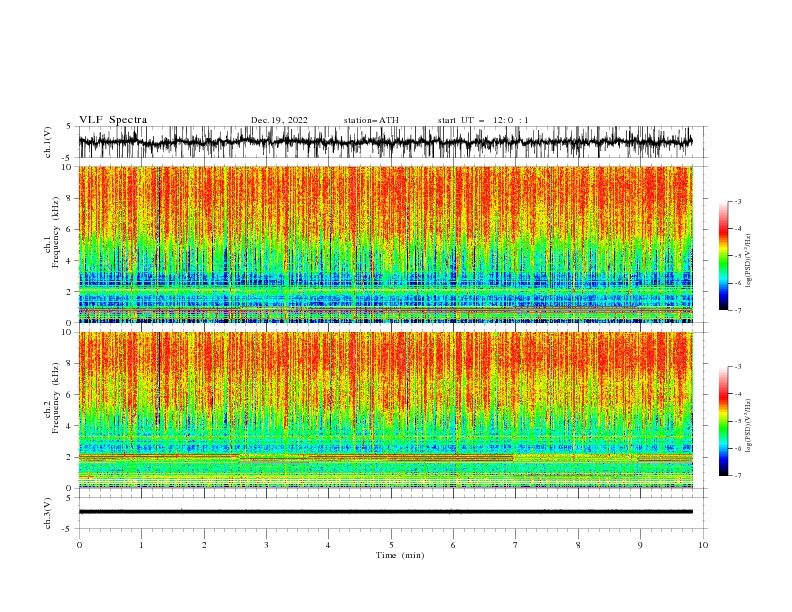Click time axis tick label "2"
The image size is (792, 612).
pos(204,545)
